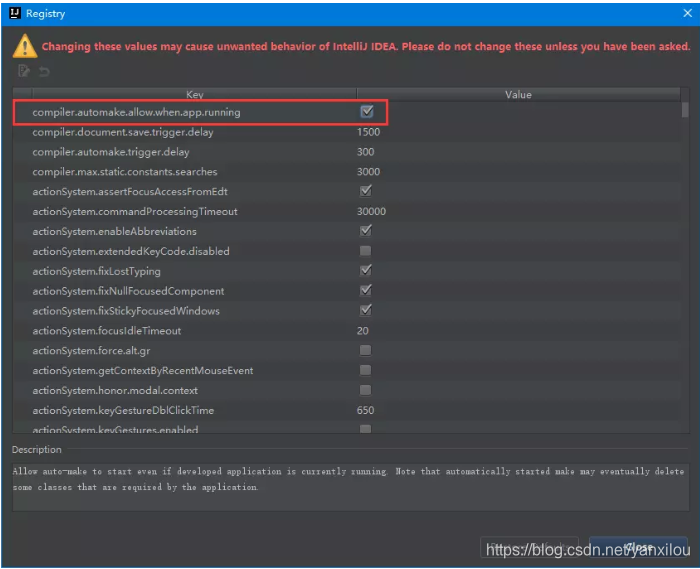Image resolution: width=700 pixels, height=569 pixels.
Task: Toggle actionSystem.fixStickyFocusedWindows checkbox
Action: click(365, 310)
